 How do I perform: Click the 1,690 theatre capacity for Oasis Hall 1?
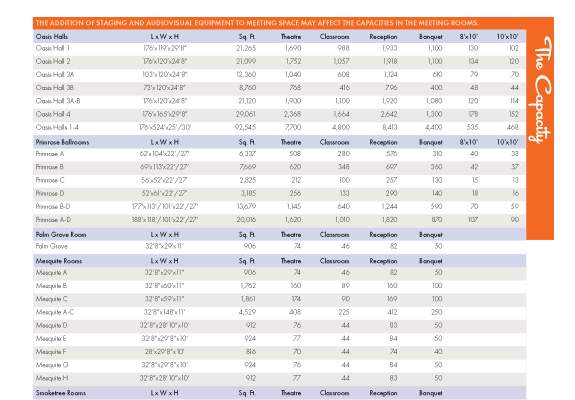point(293,48)
